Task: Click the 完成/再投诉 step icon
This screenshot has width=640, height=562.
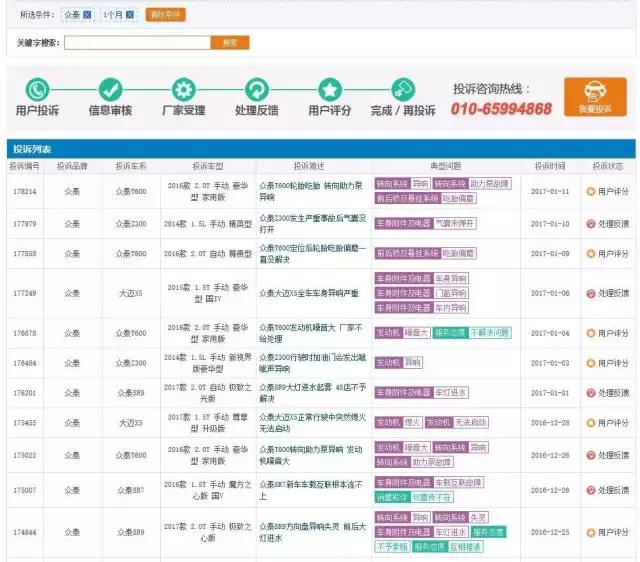Action: pyautogui.click(x=403, y=89)
